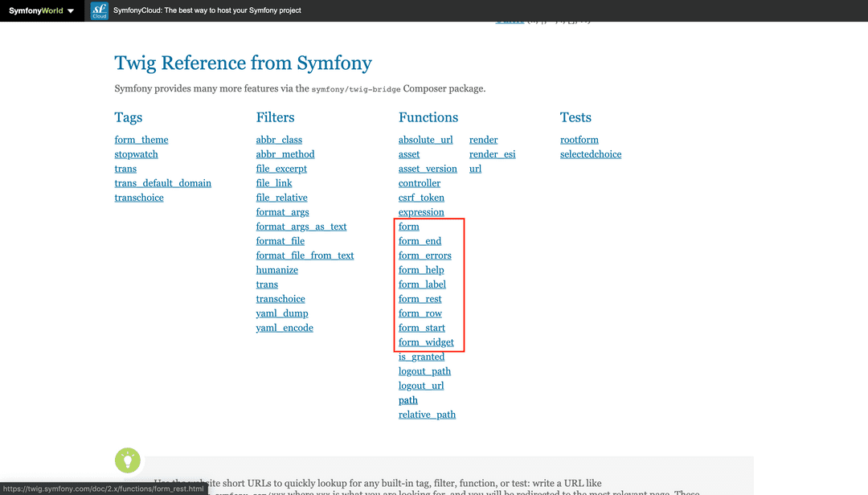
Task: Select rootform under the Tests column
Action: point(579,139)
